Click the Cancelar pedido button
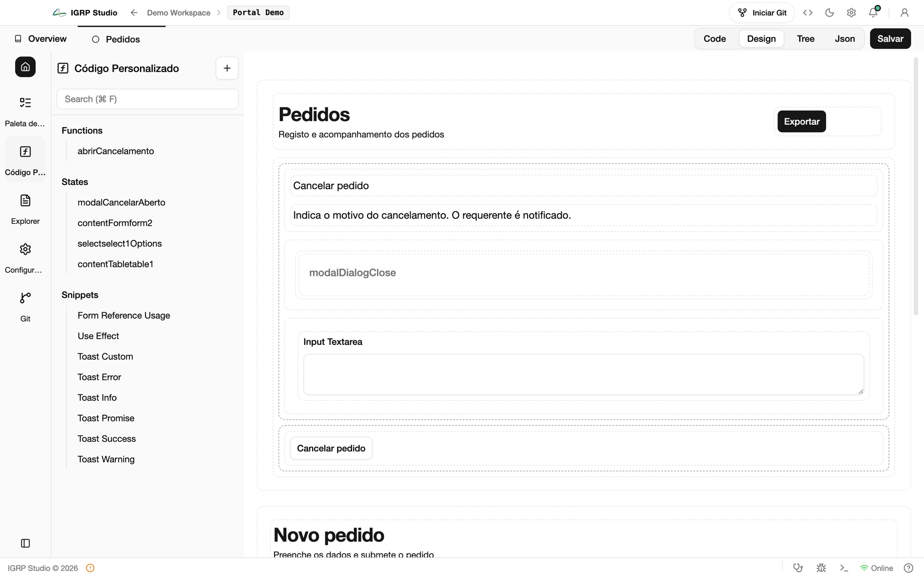924x578 pixels. 331,449
